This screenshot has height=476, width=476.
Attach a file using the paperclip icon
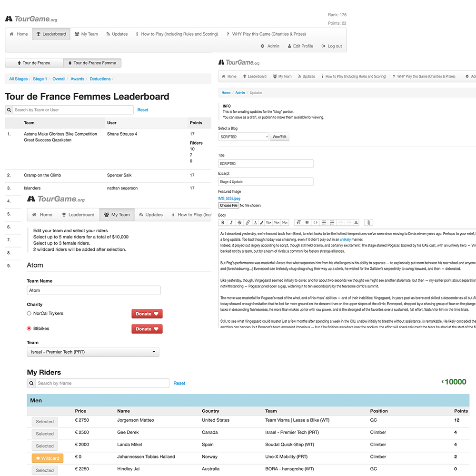(368, 222)
